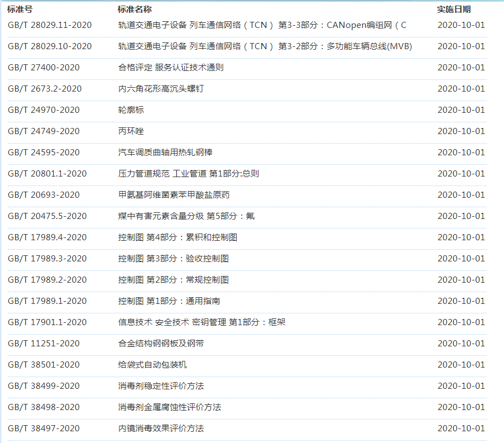
Task: Select 煤中有害元素含量分级 第5部分 title
Action: (186, 216)
